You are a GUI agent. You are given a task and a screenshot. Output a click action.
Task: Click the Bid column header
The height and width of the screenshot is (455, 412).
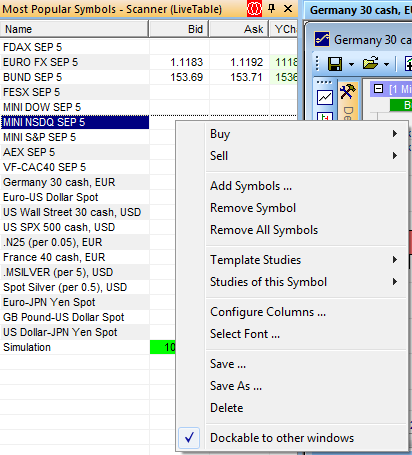point(179,29)
